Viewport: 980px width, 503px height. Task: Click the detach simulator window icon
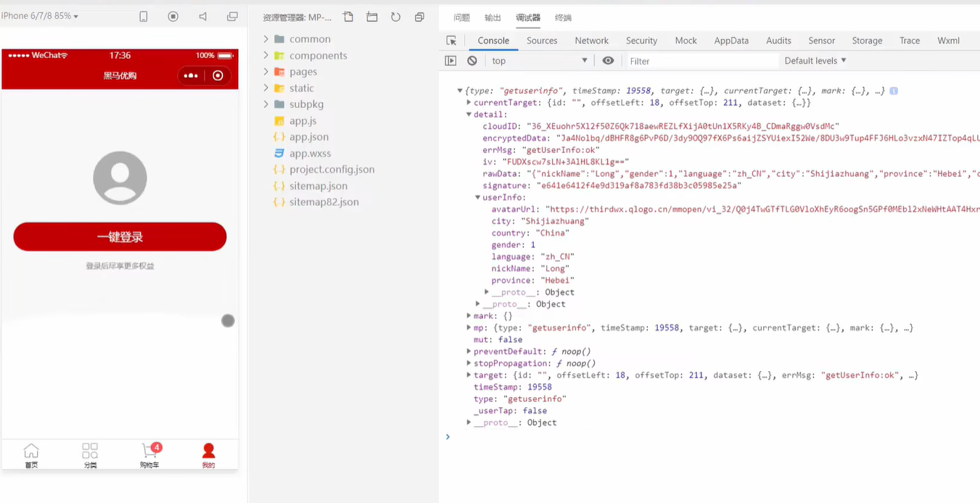(x=232, y=17)
